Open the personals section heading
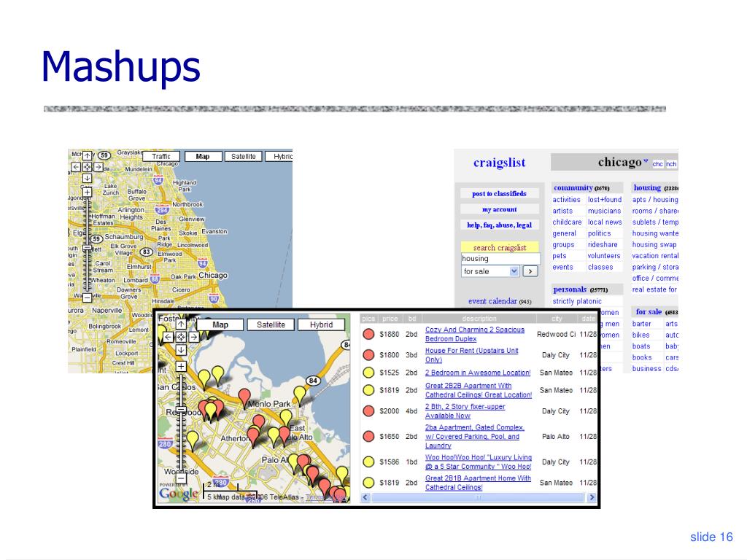 point(570,289)
